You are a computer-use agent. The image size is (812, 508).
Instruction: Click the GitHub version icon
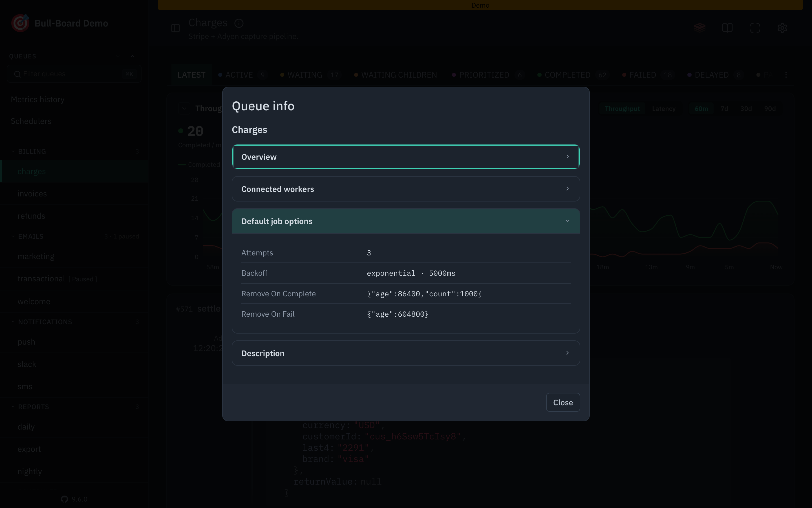click(64, 499)
